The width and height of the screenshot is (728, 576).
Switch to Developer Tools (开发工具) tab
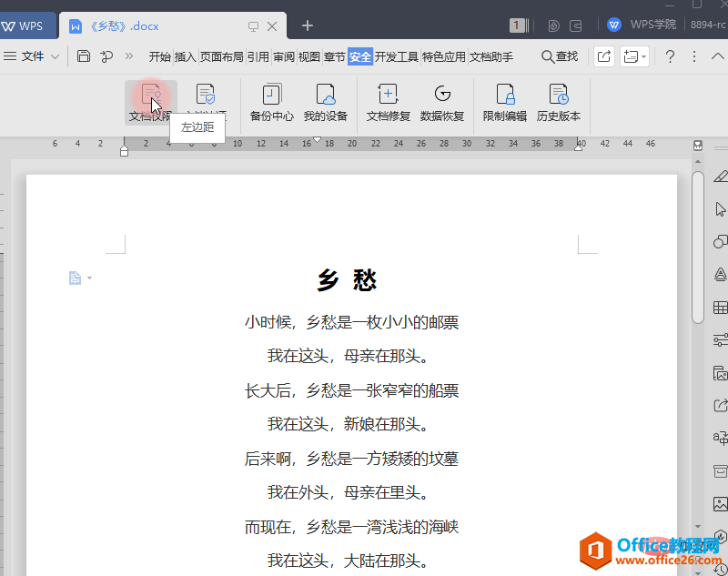(x=397, y=56)
